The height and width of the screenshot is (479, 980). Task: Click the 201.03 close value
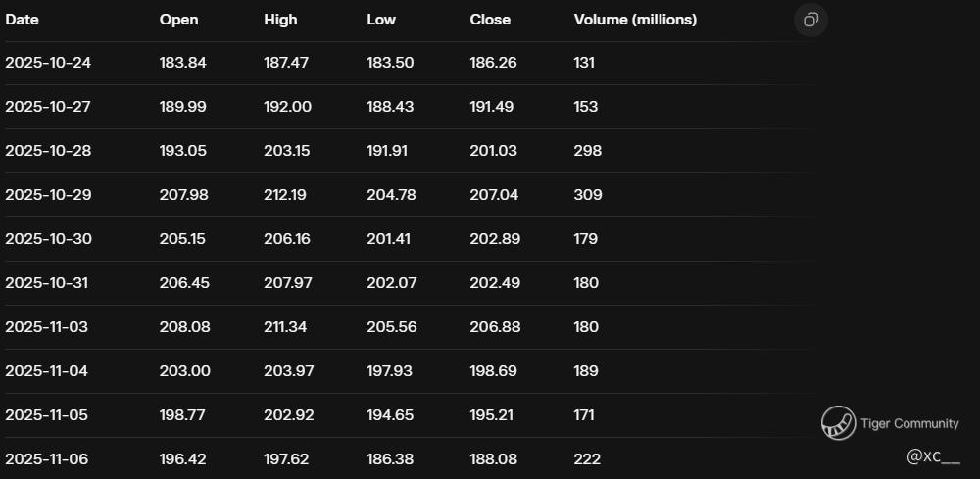(x=494, y=151)
